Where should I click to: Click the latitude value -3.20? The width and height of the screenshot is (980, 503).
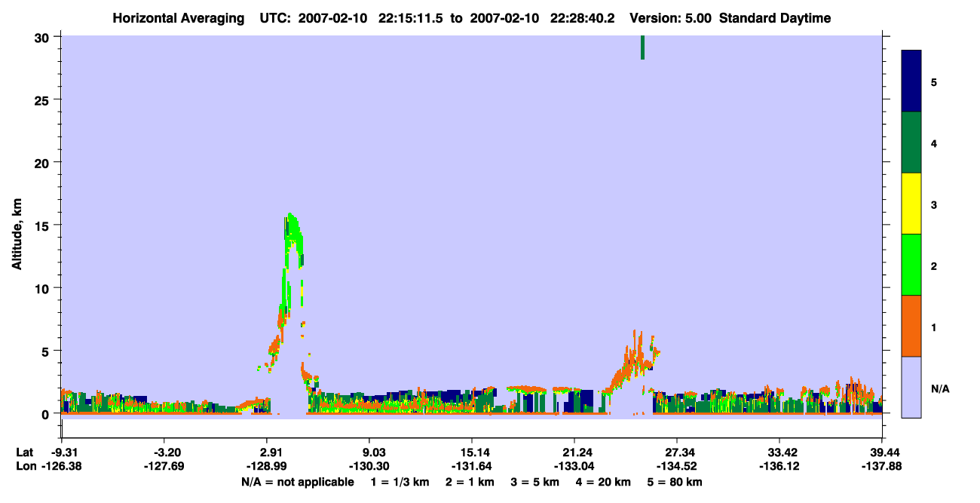coord(164,452)
